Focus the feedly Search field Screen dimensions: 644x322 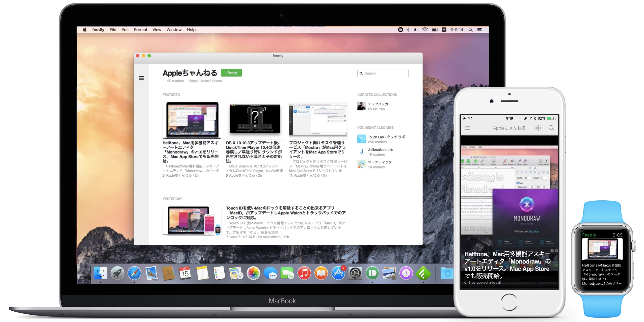click(383, 73)
